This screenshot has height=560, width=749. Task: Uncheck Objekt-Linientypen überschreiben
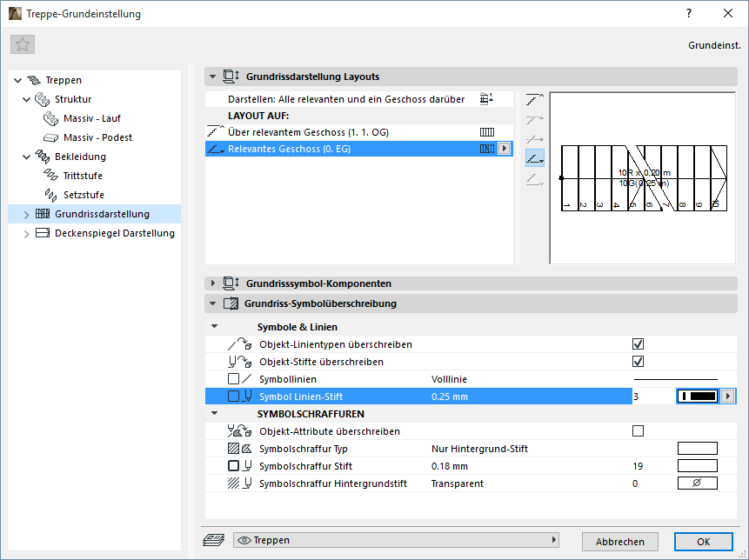coord(638,343)
